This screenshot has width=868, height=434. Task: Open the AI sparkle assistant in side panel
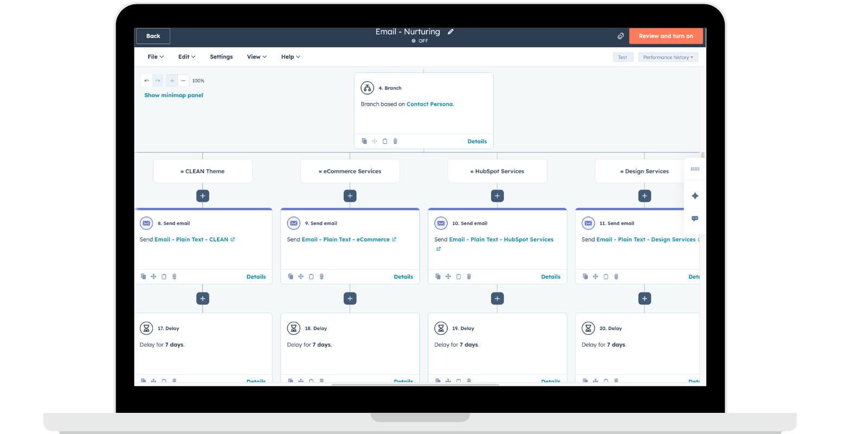click(695, 196)
